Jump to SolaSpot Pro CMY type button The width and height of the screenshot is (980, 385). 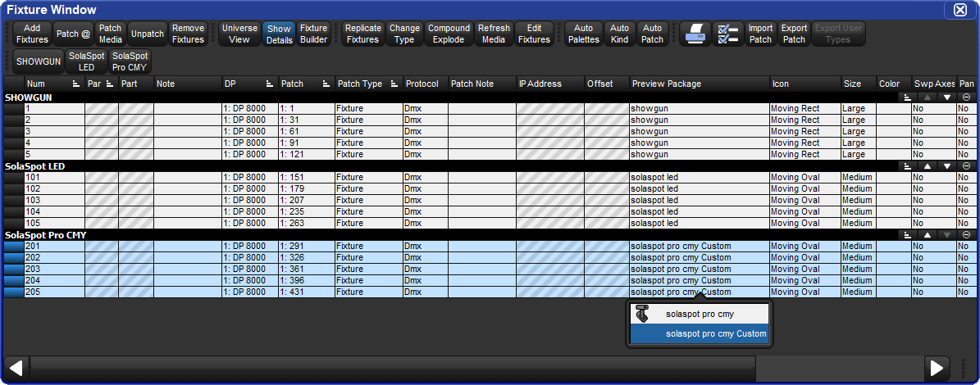[x=130, y=61]
